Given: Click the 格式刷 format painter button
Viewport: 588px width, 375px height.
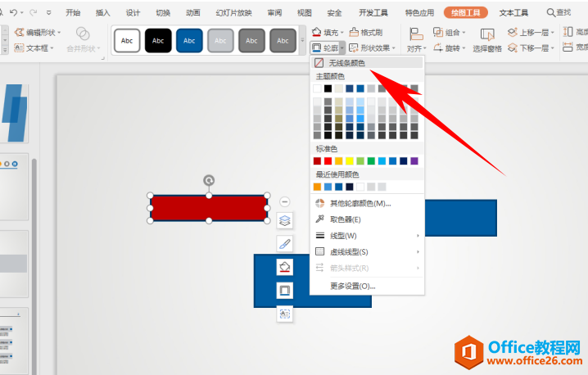Looking at the screenshot, I should pyautogui.click(x=367, y=32).
